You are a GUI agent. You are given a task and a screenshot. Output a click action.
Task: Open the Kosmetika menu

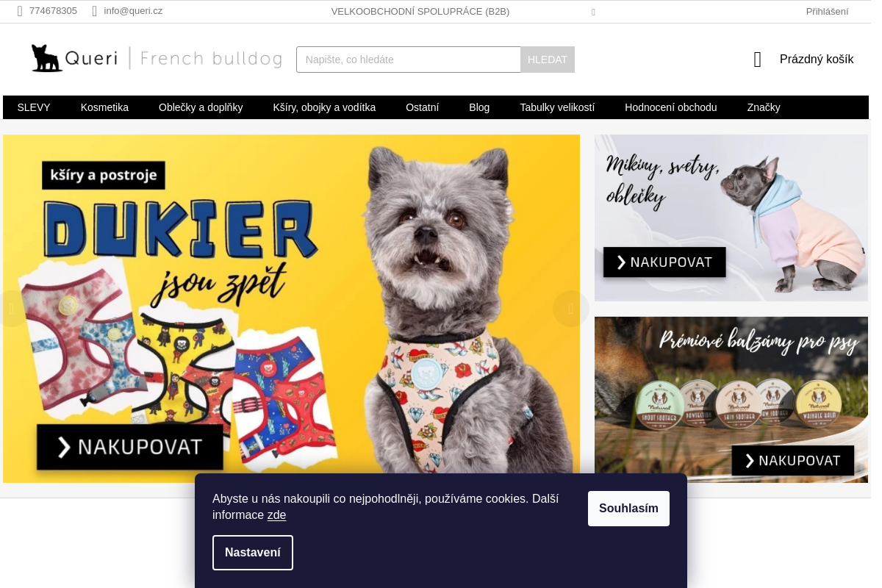tap(104, 107)
